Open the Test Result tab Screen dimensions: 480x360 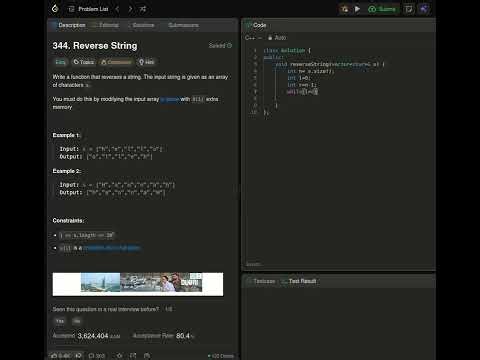pos(299,281)
